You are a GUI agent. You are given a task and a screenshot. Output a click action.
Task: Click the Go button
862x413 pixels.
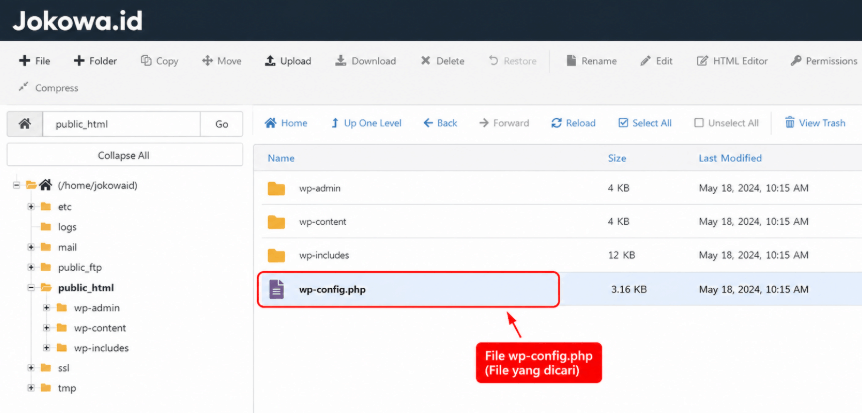pos(222,124)
